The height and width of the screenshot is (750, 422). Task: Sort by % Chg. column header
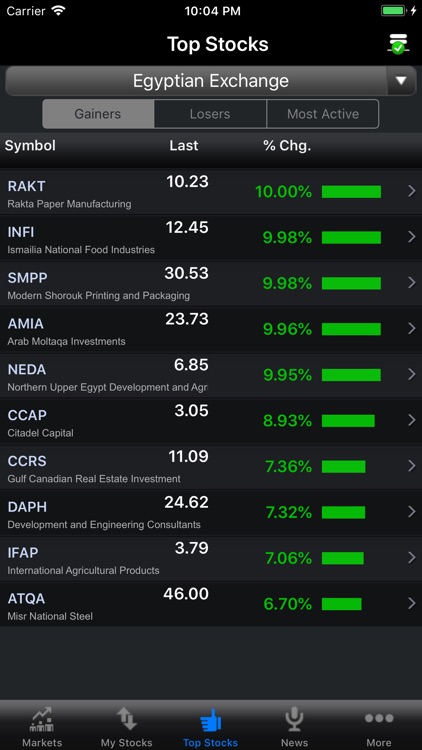(x=287, y=145)
